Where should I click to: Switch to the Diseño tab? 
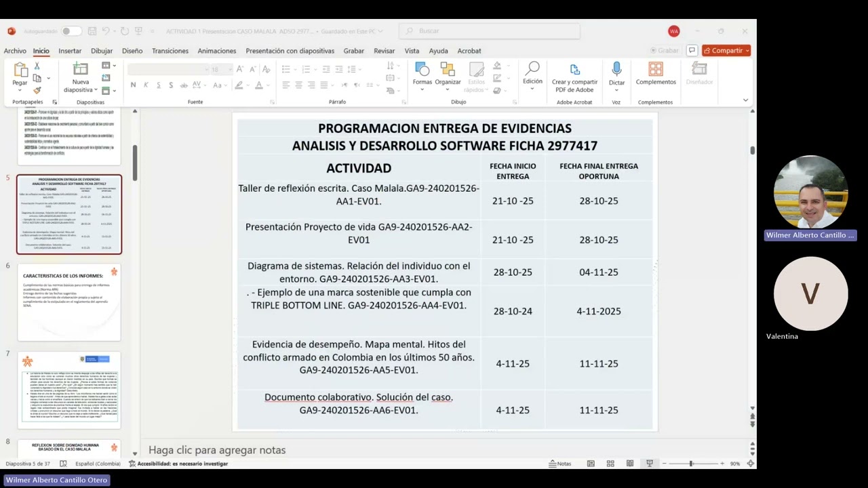[x=132, y=51]
